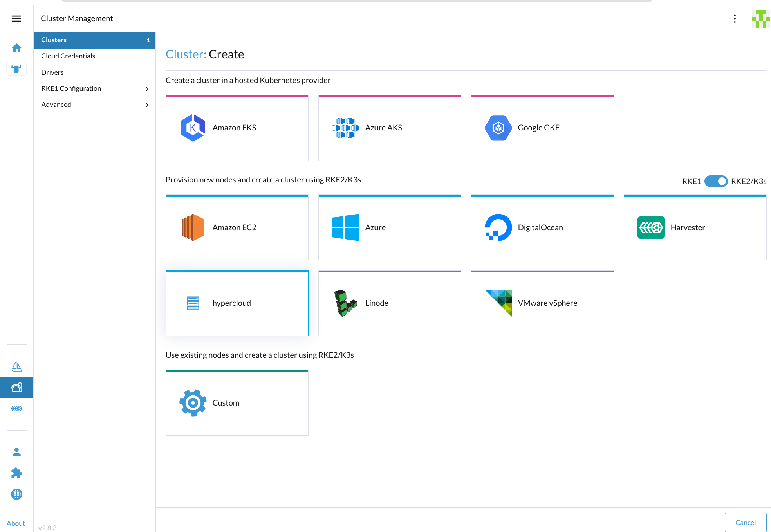
Task: Open the About link
Action: coord(16,523)
